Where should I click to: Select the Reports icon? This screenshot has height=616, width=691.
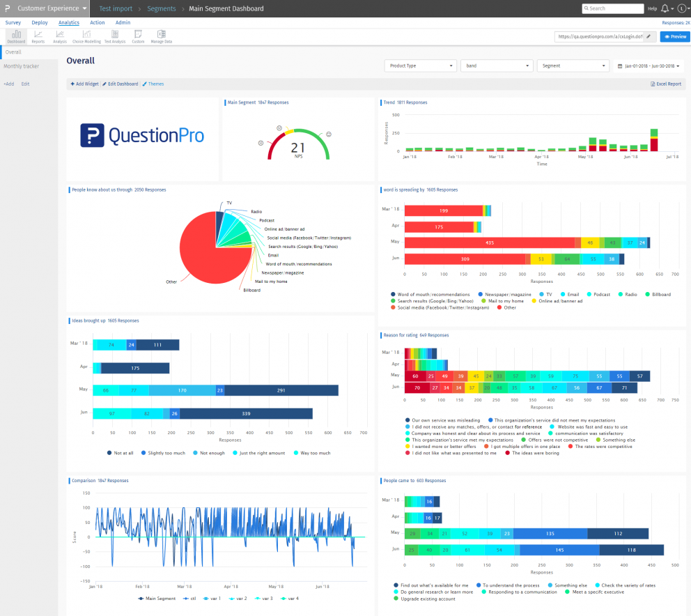tap(38, 36)
